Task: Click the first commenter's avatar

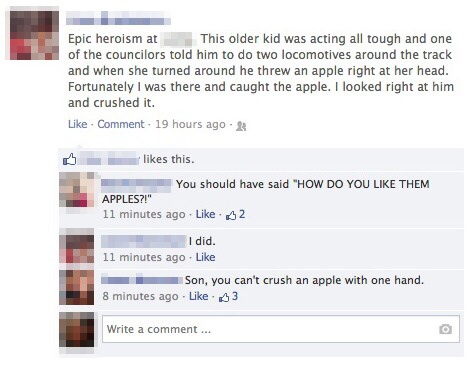Action: tap(77, 190)
